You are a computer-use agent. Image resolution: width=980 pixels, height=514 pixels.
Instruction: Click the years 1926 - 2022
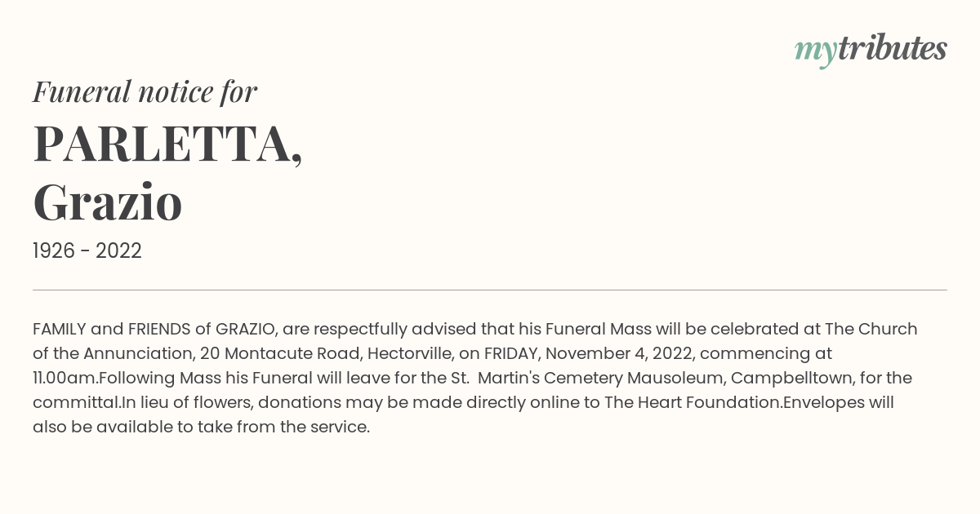[x=87, y=250]
